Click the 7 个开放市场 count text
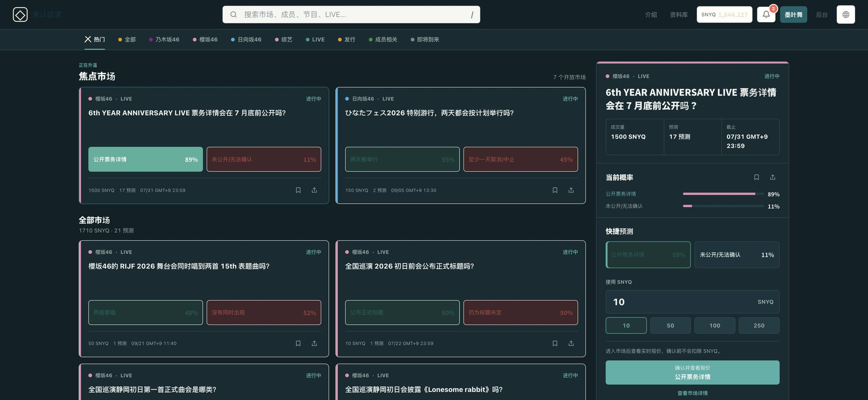Image resolution: width=868 pixels, height=400 pixels. [x=569, y=77]
